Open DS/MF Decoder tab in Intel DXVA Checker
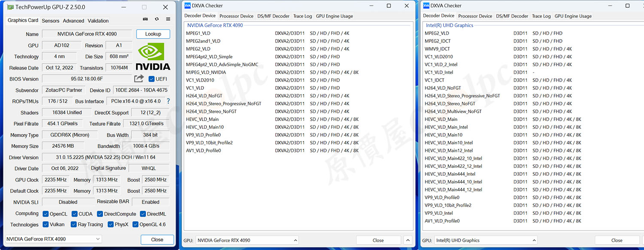Viewport: 644px width, 250px height. (x=512, y=16)
